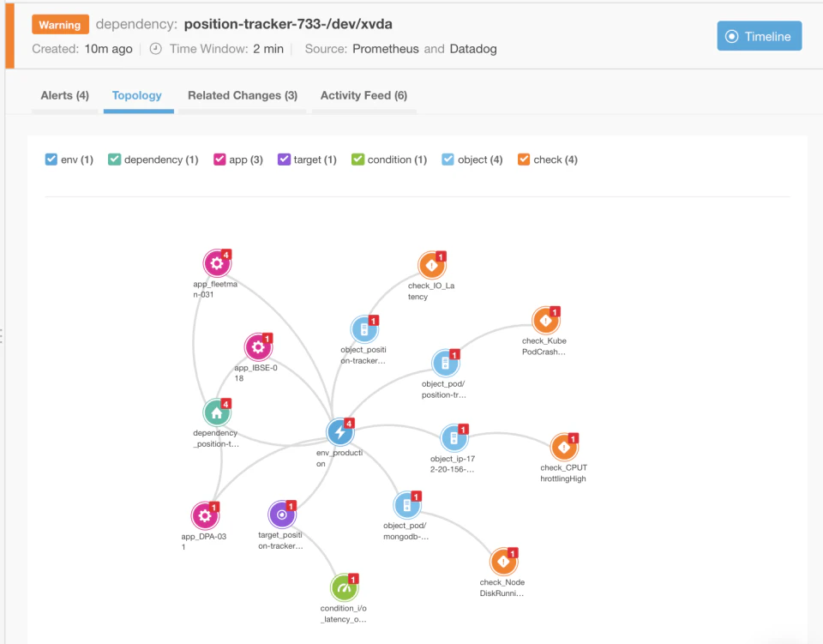Open the dependency_position-t node
The image size is (823, 644).
pos(217,412)
